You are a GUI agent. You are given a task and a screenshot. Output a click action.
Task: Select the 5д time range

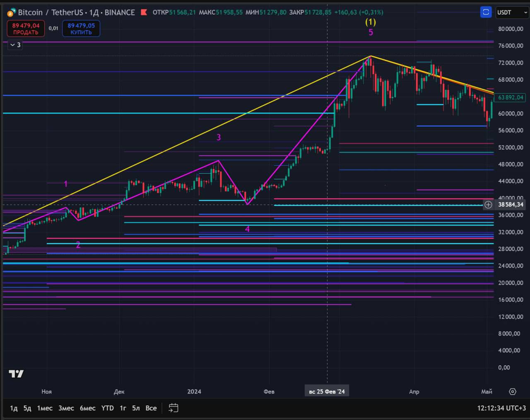click(x=27, y=408)
